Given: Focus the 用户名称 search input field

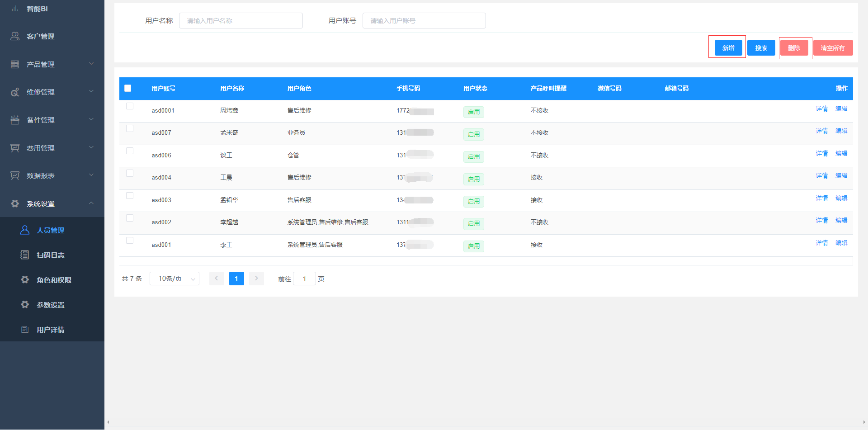Looking at the screenshot, I should click(241, 21).
